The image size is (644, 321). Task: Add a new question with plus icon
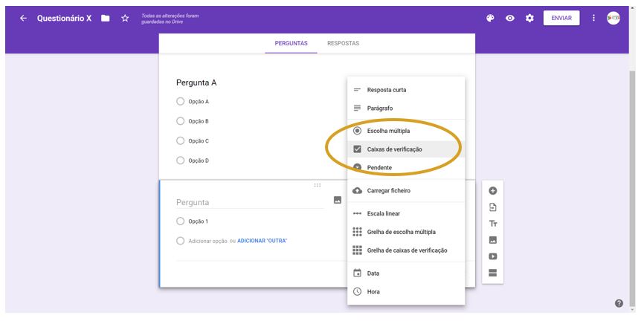click(492, 191)
